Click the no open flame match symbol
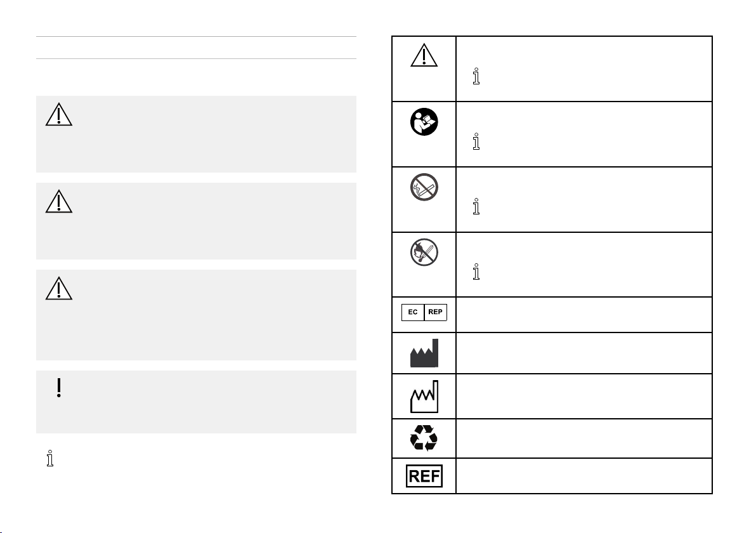Image resolution: width=756 pixels, height=533 pixels. (424, 253)
